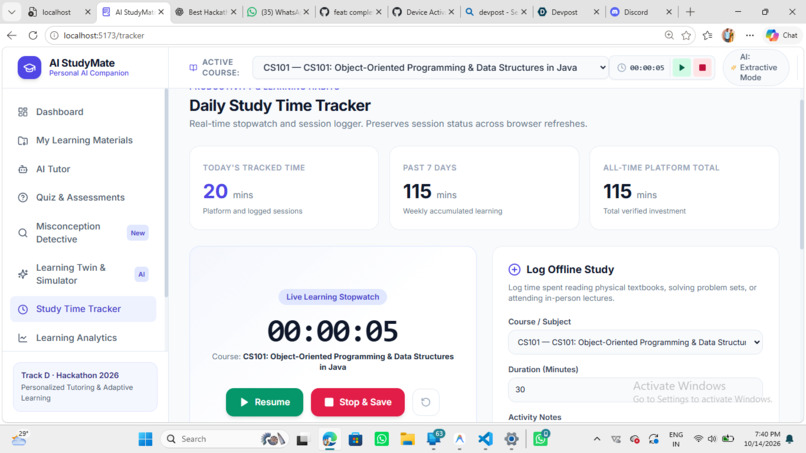Open the Settings gear on the taskbar
Screen dimensions: 806x453
(511, 439)
